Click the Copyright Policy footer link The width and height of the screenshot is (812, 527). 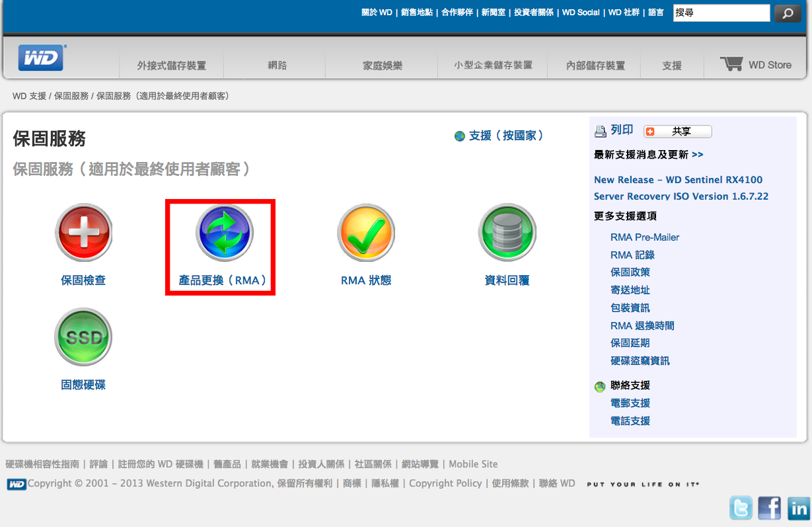pyautogui.click(x=445, y=483)
